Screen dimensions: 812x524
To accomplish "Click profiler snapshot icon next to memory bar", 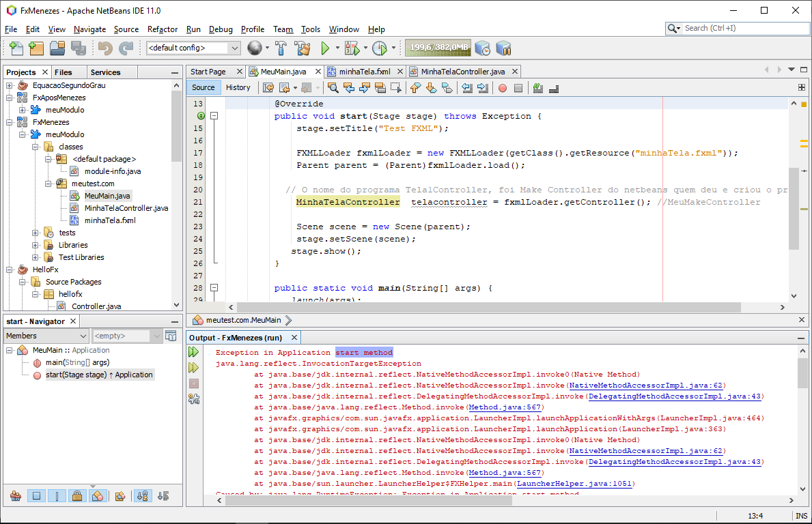I will pos(483,48).
